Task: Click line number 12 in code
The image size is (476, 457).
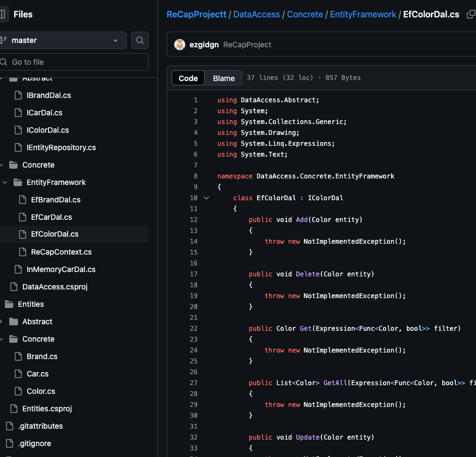Action: pos(194,220)
